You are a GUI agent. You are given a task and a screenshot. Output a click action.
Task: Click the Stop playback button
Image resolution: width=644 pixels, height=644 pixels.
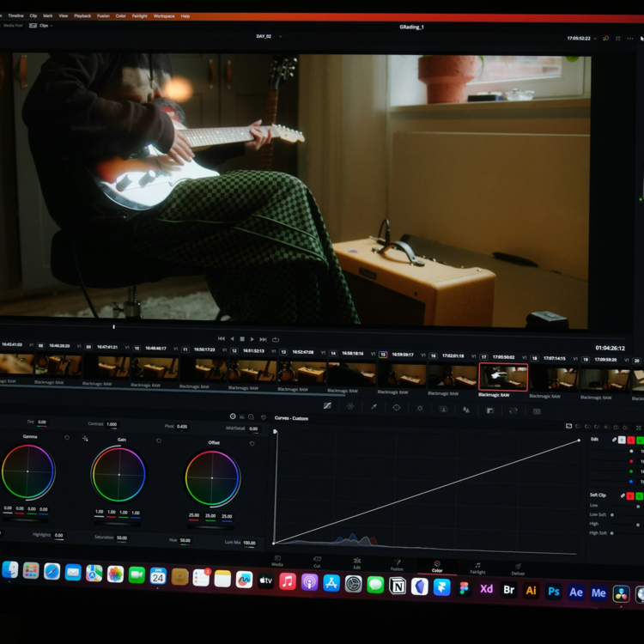click(242, 339)
